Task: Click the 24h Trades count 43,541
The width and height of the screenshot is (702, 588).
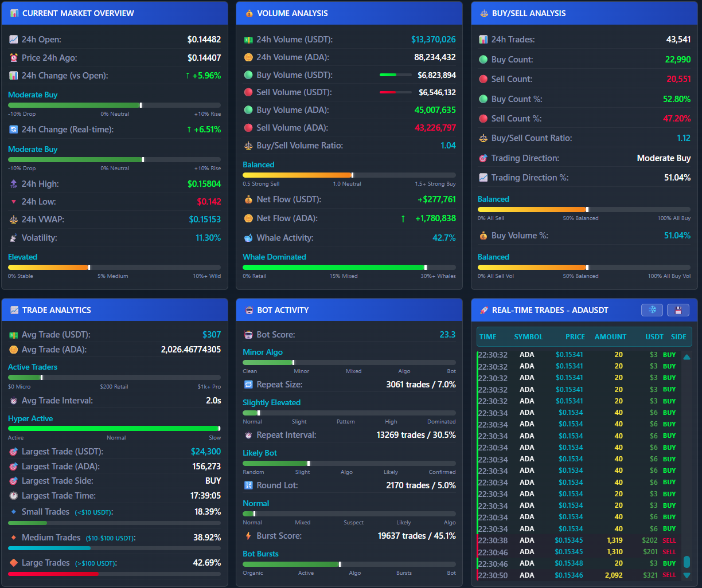Action: [x=678, y=40]
